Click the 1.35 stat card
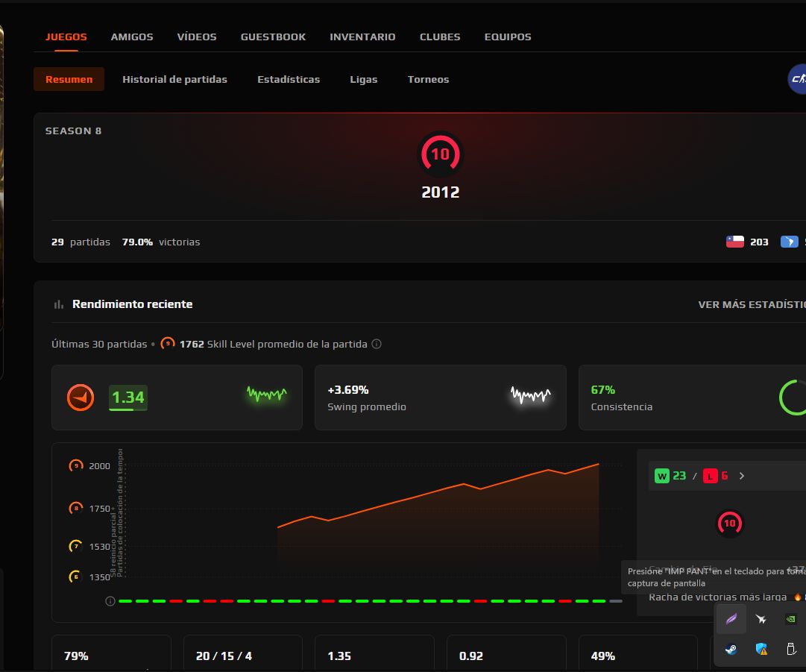This screenshot has width=806, height=672. coord(375,653)
